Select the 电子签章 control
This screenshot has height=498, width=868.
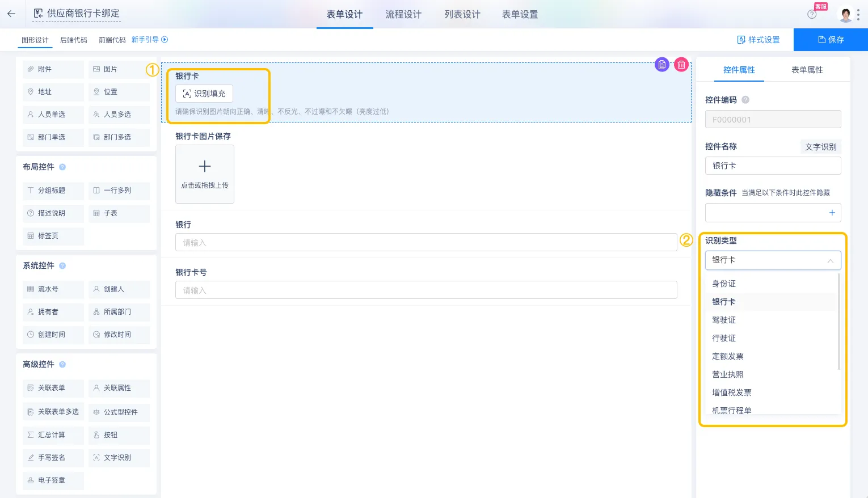point(53,480)
